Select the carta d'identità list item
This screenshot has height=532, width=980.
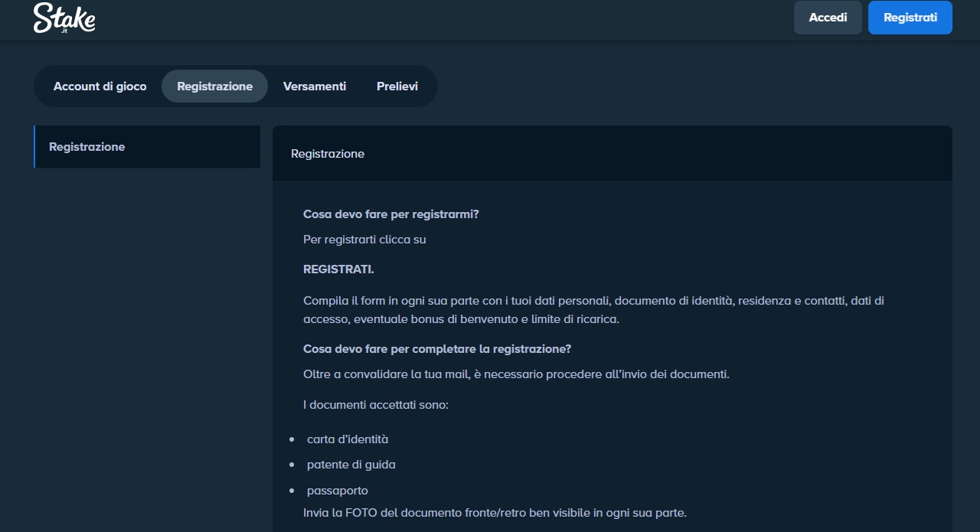[347, 439]
